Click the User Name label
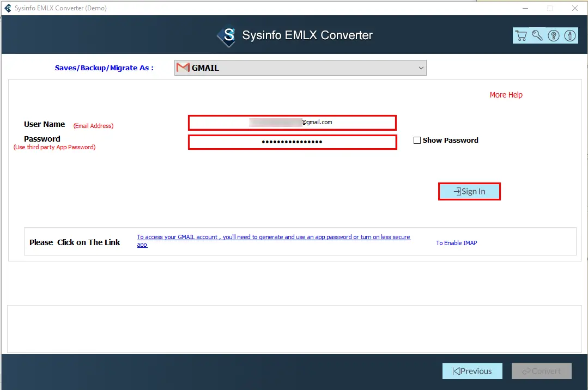The image size is (588, 390). click(x=44, y=124)
